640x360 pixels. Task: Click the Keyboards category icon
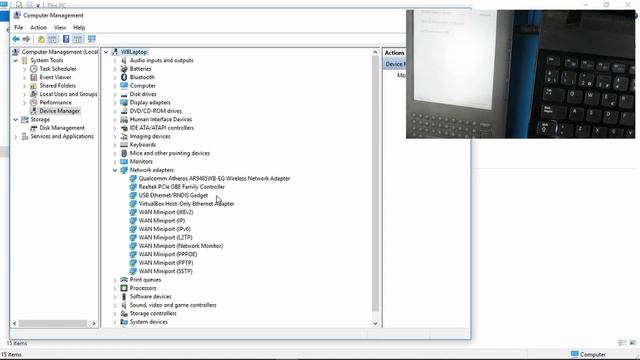(x=124, y=145)
